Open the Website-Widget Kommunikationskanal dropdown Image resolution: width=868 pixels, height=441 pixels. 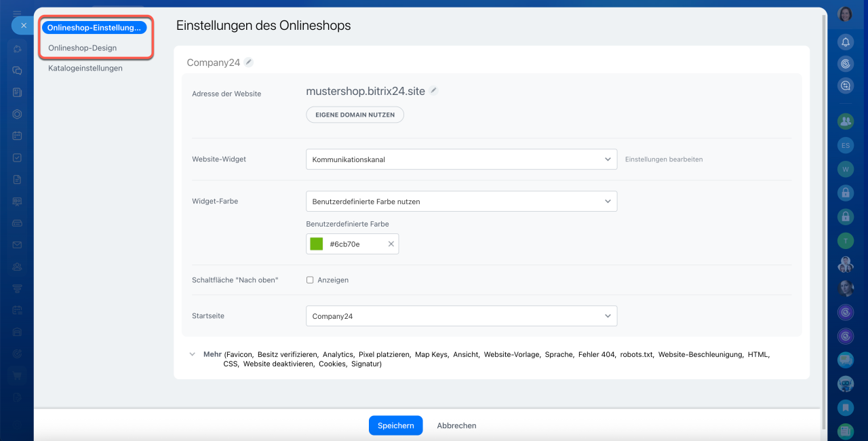click(x=461, y=159)
